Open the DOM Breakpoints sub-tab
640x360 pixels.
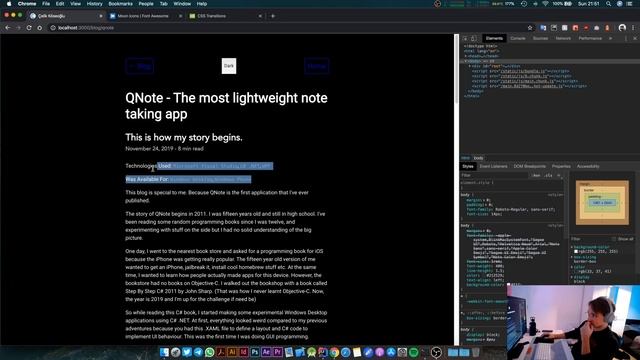coord(529,166)
